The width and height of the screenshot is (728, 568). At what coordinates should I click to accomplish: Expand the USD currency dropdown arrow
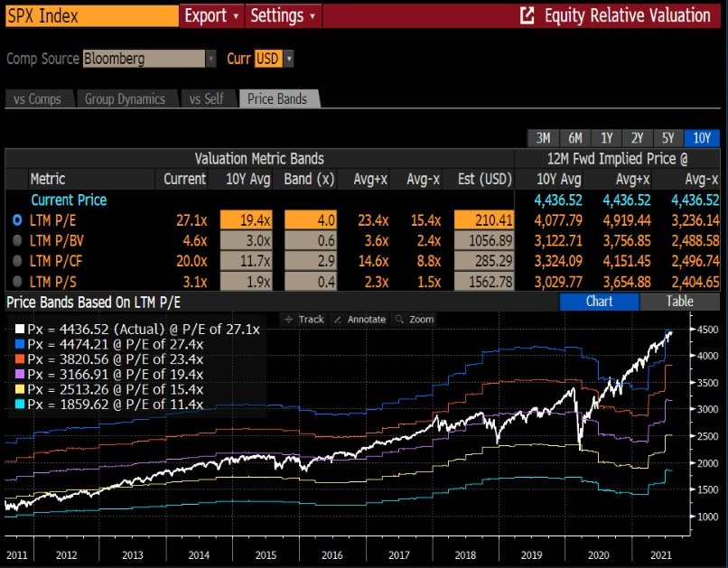tap(289, 59)
